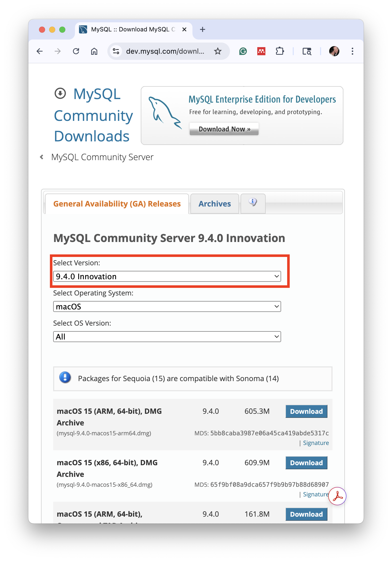Open the browser home page
The height and width of the screenshot is (561, 392).
click(x=94, y=51)
